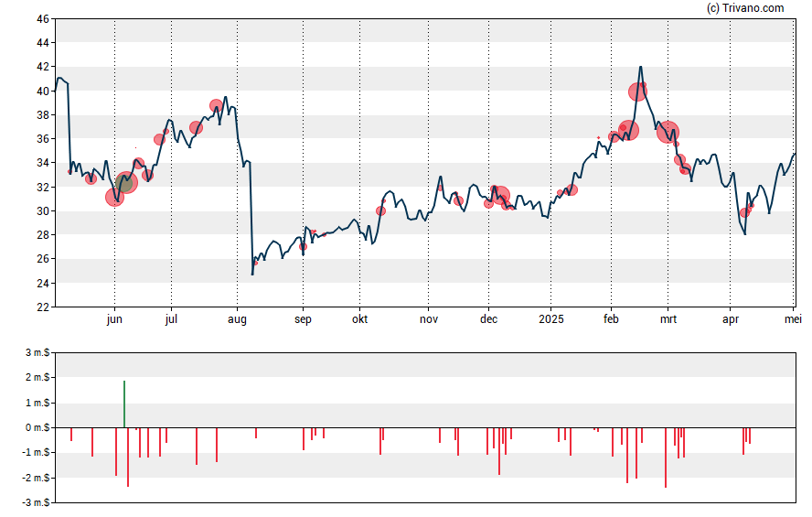This screenshot has height=517, width=812.
Task: Click the green bar in the volume chart
Action: click(124, 404)
